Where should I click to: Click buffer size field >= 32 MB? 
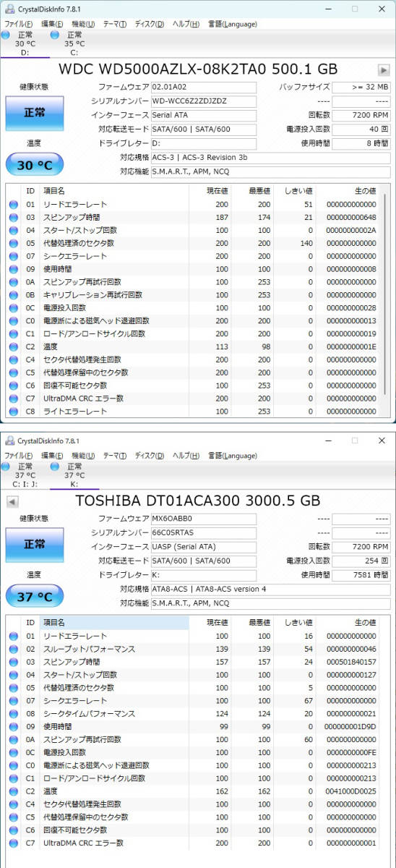[361, 87]
